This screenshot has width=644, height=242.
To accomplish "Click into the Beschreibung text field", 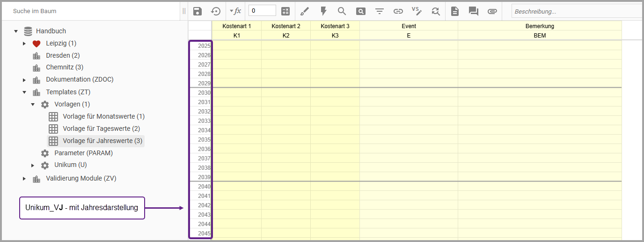I will [576, 11].
